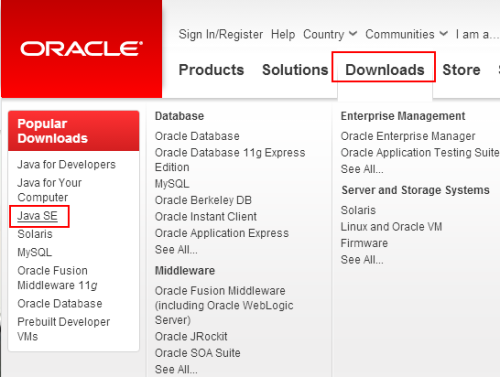
Task: Open Linux and Oracle VM link
Action: point(391,227)
